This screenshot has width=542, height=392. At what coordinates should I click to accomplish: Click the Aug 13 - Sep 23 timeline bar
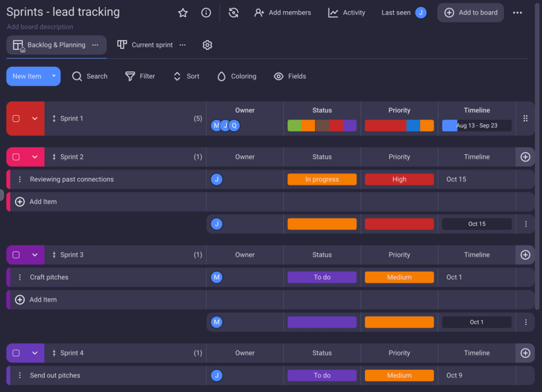(x=476, y=125)
